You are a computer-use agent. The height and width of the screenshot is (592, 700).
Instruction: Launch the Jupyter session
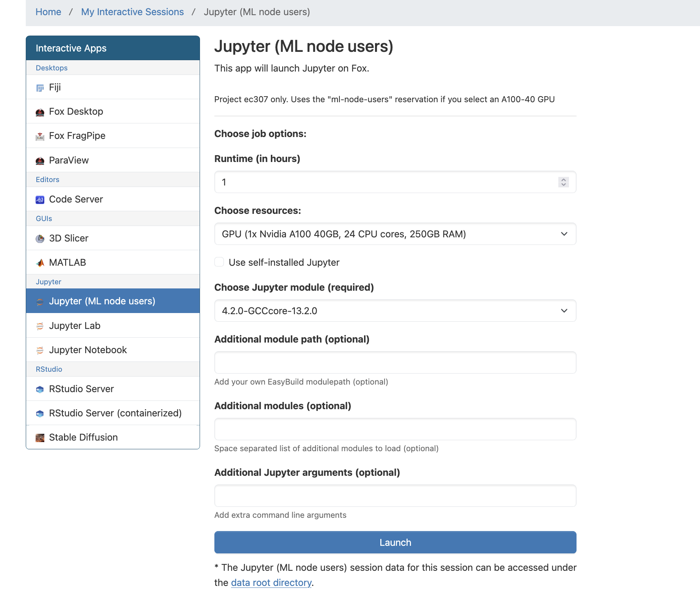click(395, 542)
